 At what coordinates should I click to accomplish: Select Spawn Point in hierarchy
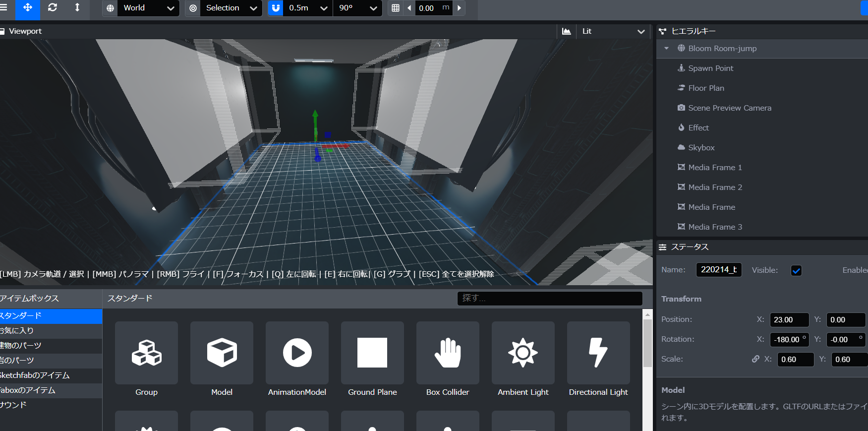[x=762, y=68]
